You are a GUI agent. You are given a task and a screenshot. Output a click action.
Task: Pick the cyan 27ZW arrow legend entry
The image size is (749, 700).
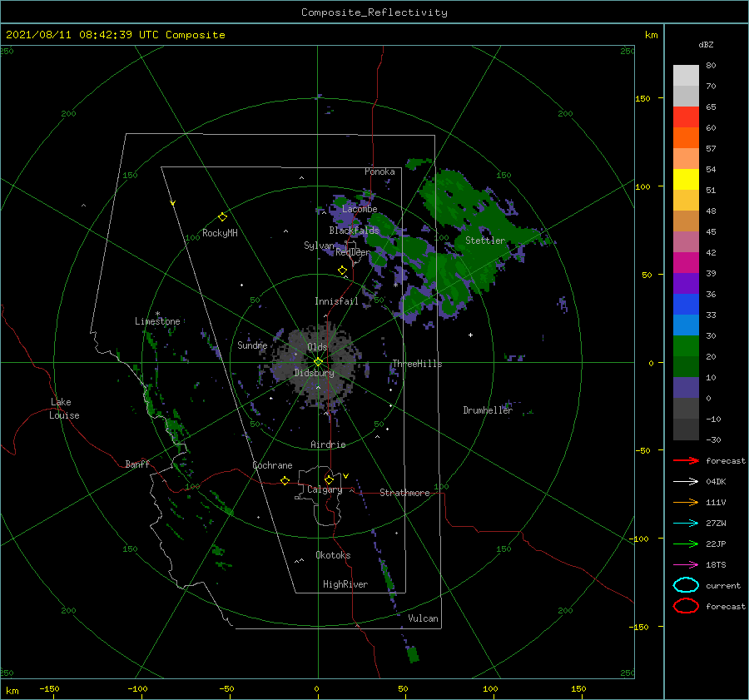(686, 524)
